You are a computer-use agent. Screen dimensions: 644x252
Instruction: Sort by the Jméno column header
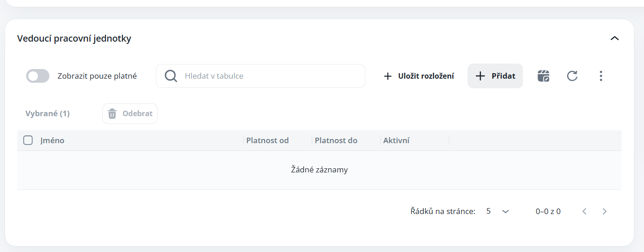[x=53, y=140]
